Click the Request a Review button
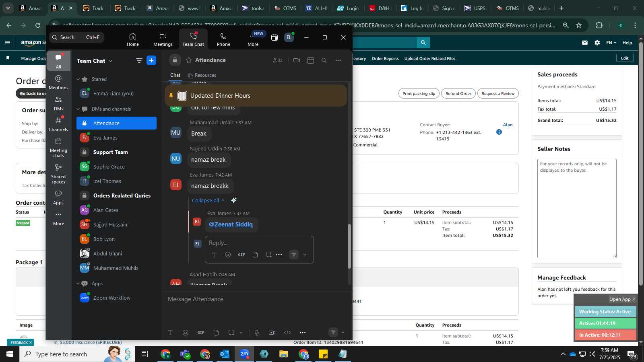The height and width of the screenshot is (362, 644). [498, 93]
